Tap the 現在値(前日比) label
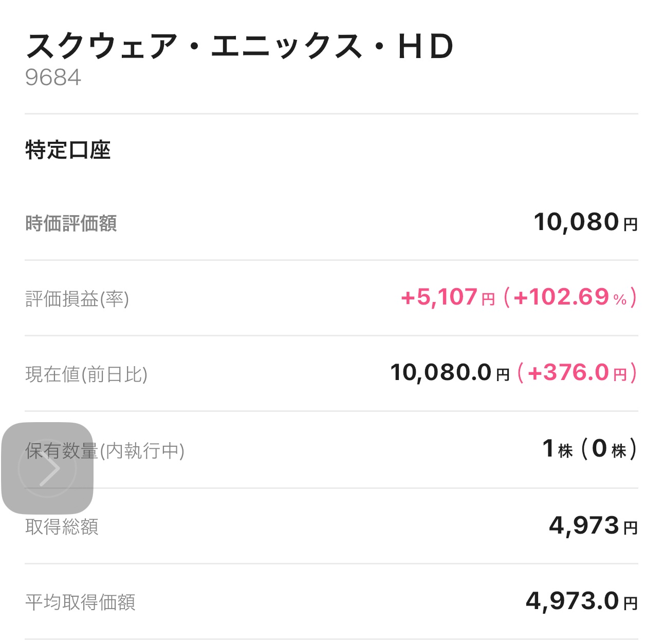The image size is (663, 644). coord(86,374)
